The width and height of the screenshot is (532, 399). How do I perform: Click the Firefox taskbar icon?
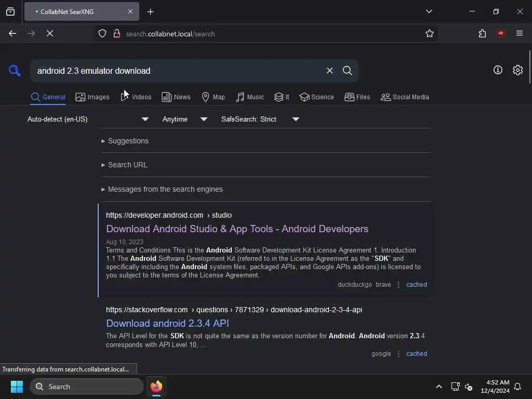156,387
